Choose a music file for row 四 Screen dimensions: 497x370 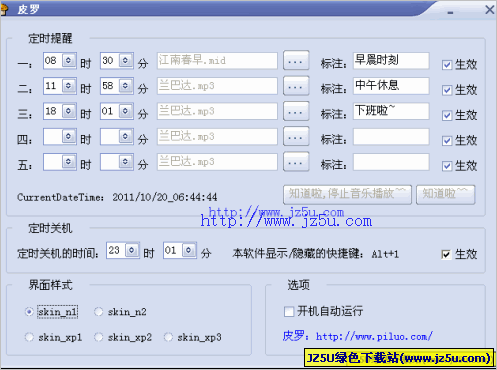click(x=296, y=137)
